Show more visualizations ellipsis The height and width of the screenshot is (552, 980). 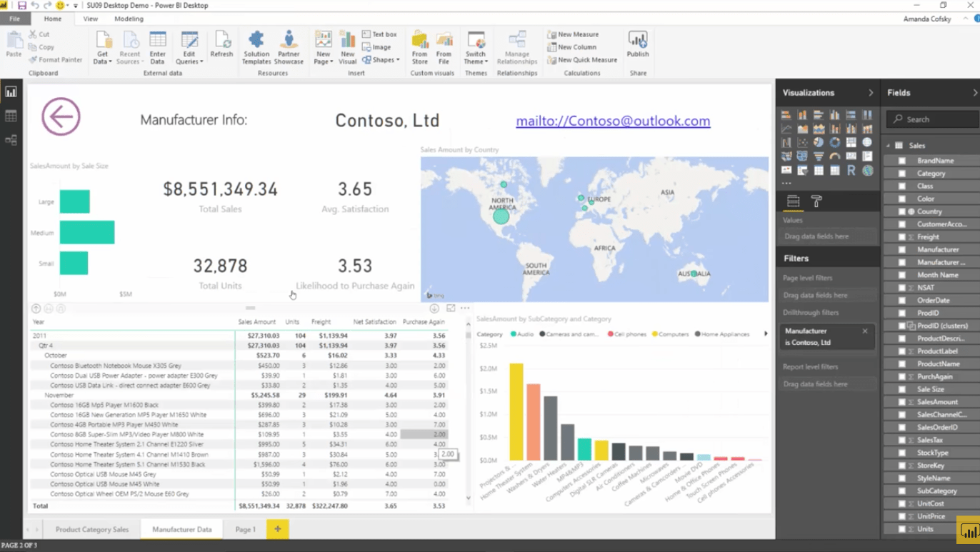[x=786, y=184]
